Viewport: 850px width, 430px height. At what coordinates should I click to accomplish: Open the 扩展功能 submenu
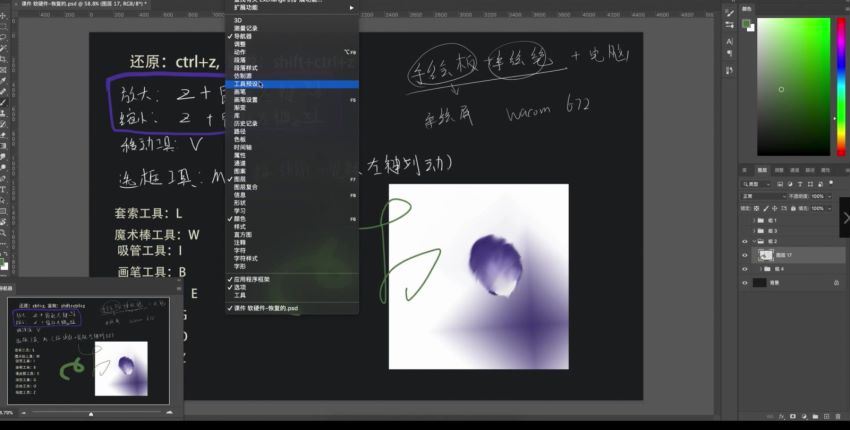[292, 8]
